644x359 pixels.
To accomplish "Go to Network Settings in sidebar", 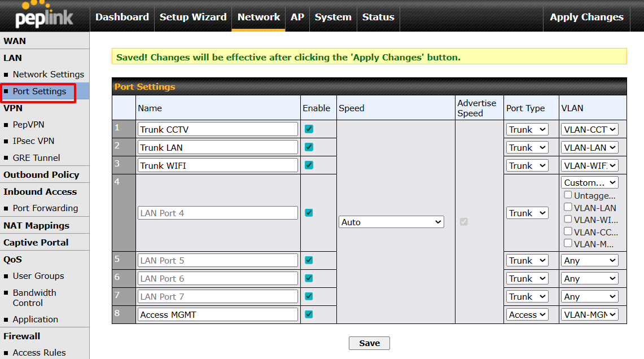I will [x=48, y=75].
